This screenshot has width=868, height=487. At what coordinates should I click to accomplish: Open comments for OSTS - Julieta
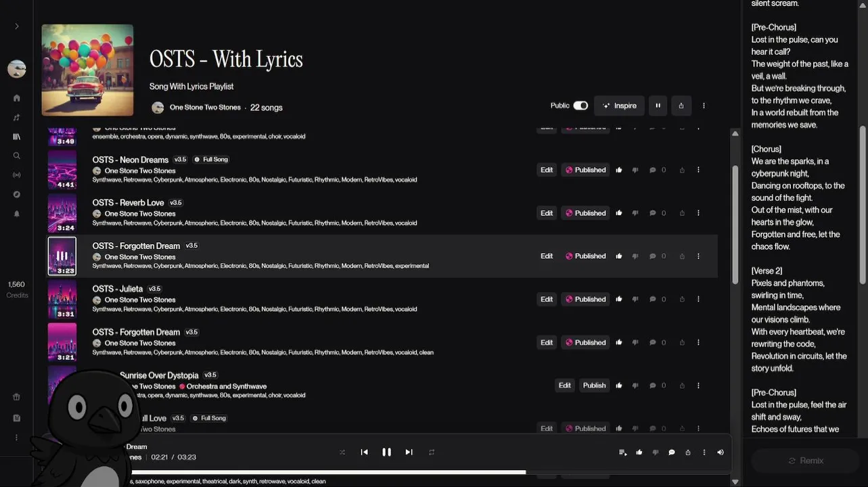tap(653, 299)
